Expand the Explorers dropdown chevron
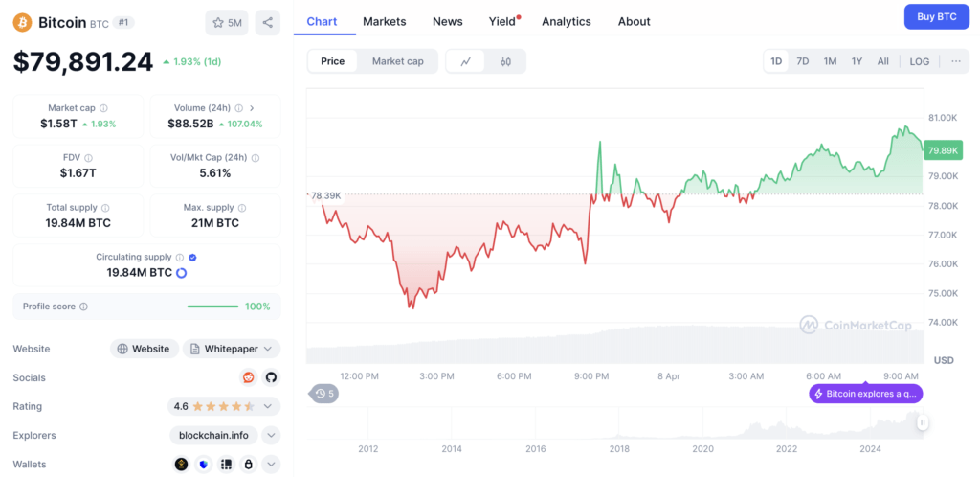Screen dimensions: 980x477 (x=271, y=435)
